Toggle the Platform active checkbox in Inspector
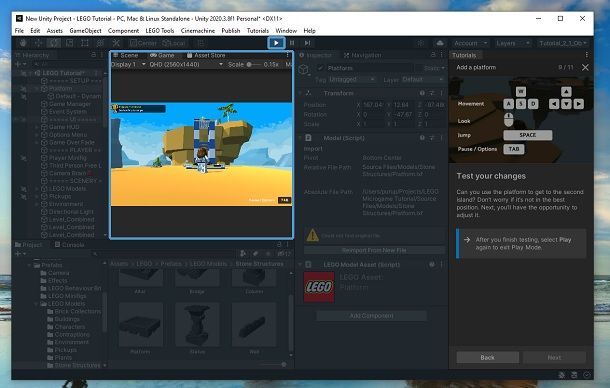The image size is (610, 388). pos(320,68)
